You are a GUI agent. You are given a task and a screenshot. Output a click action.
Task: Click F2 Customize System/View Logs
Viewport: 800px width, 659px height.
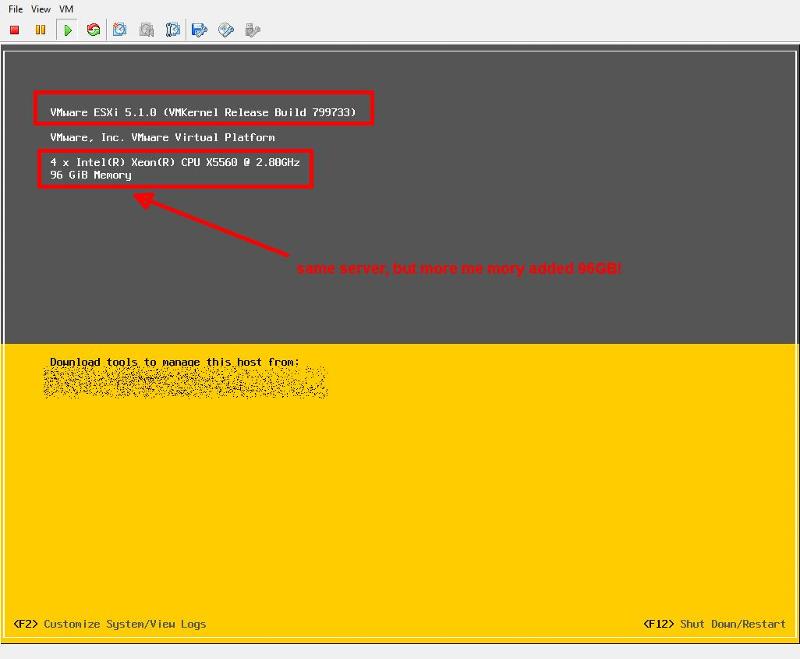point(110,624)
